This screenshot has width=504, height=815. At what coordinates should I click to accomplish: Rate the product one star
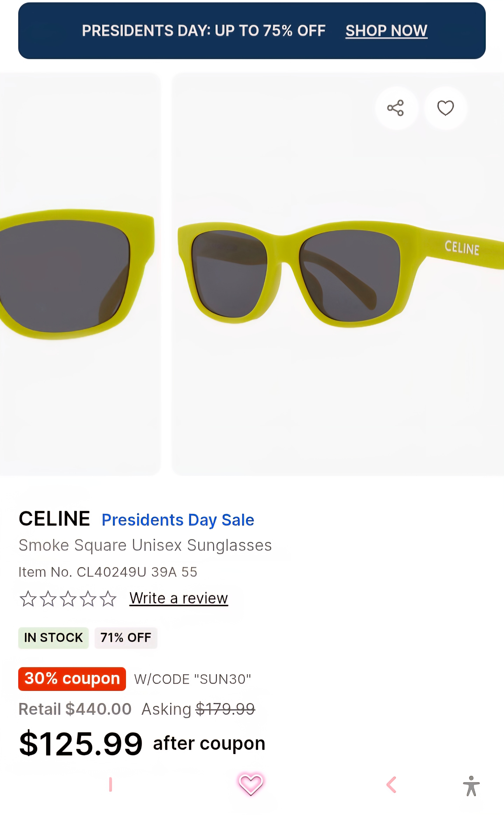coord(28,598)
